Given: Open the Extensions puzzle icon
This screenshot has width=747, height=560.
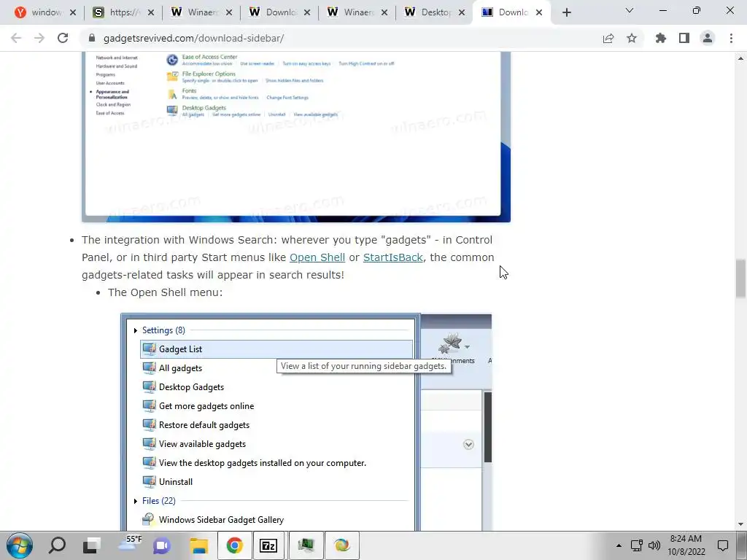Looking at the screenshot, I should (661, 38).
